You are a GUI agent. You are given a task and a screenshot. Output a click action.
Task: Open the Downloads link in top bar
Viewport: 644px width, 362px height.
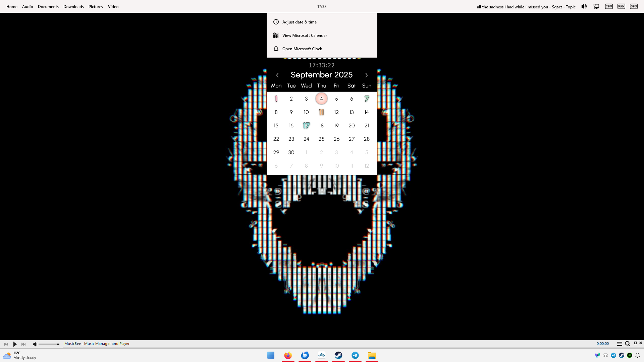click(73, 7)
